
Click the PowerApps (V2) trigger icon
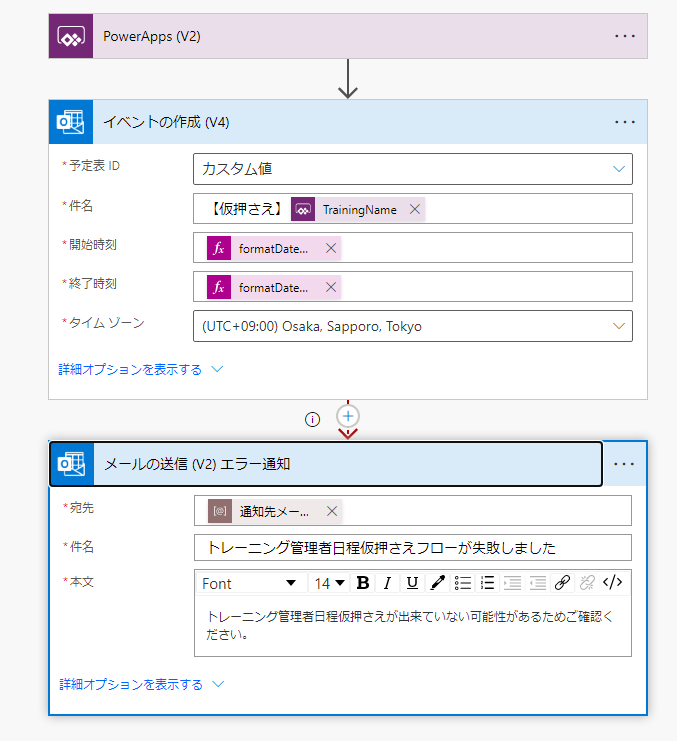coord(71,36)
